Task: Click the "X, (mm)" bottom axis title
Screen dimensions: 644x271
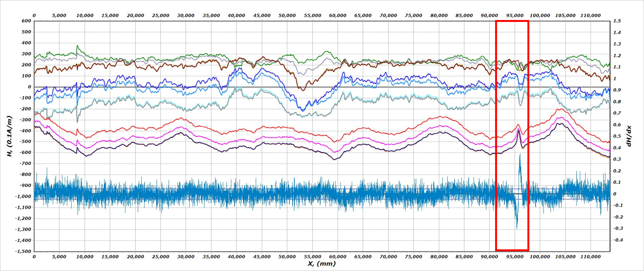Action: 322,264
